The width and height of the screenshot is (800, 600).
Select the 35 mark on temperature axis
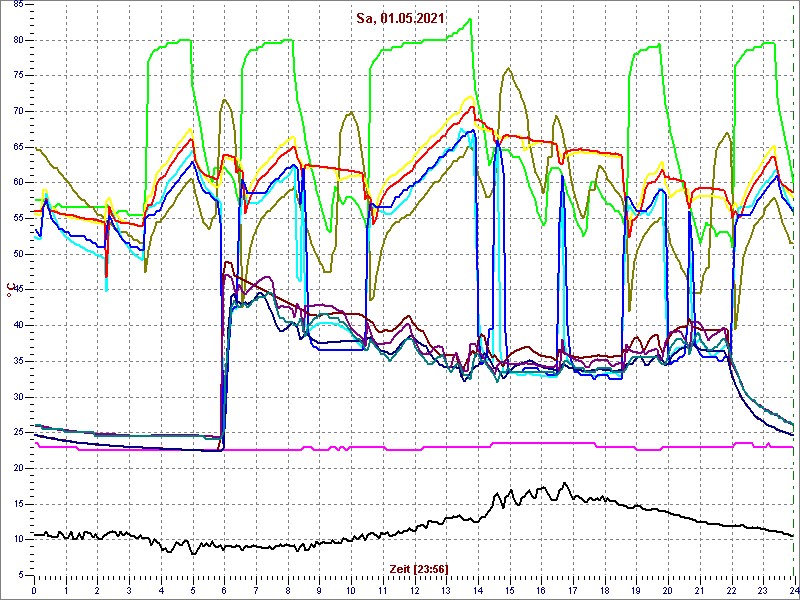tap(17, 362)
